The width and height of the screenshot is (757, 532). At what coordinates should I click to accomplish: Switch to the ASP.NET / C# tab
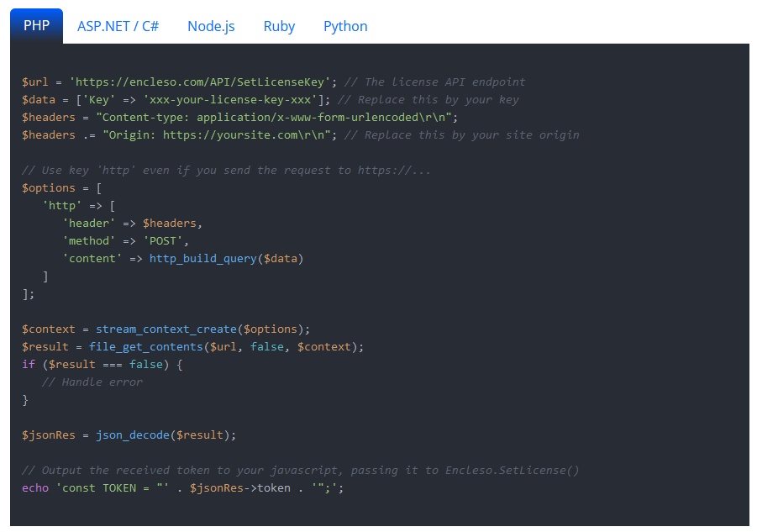118,26
